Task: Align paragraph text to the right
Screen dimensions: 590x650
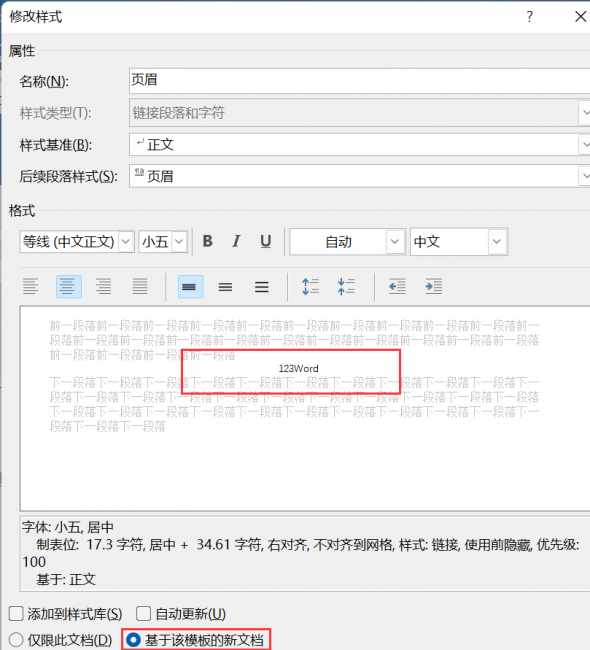Action: point(104,286)
